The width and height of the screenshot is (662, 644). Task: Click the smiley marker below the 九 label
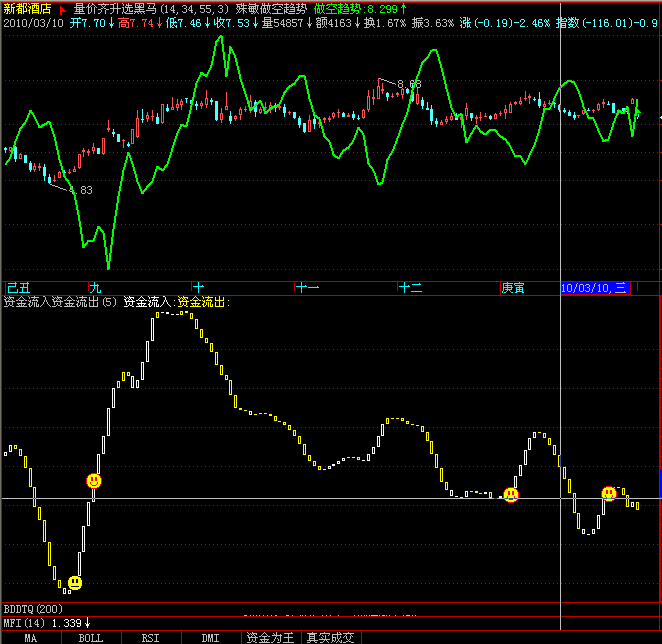coord(93,481)
